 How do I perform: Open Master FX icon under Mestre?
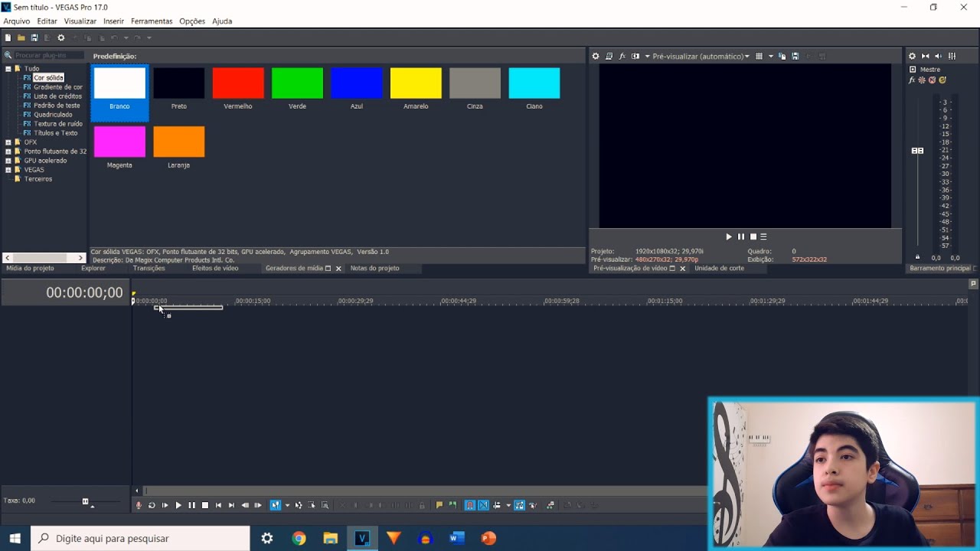[913, 80]
